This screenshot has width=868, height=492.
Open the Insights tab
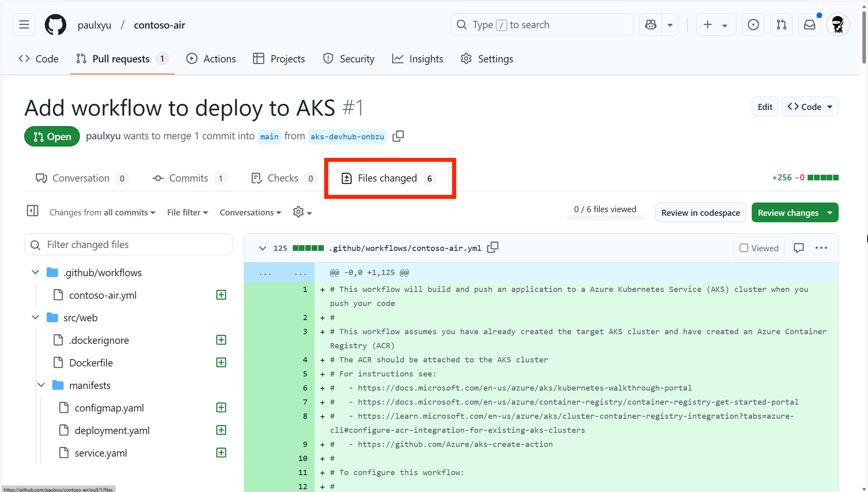[418, 59]
